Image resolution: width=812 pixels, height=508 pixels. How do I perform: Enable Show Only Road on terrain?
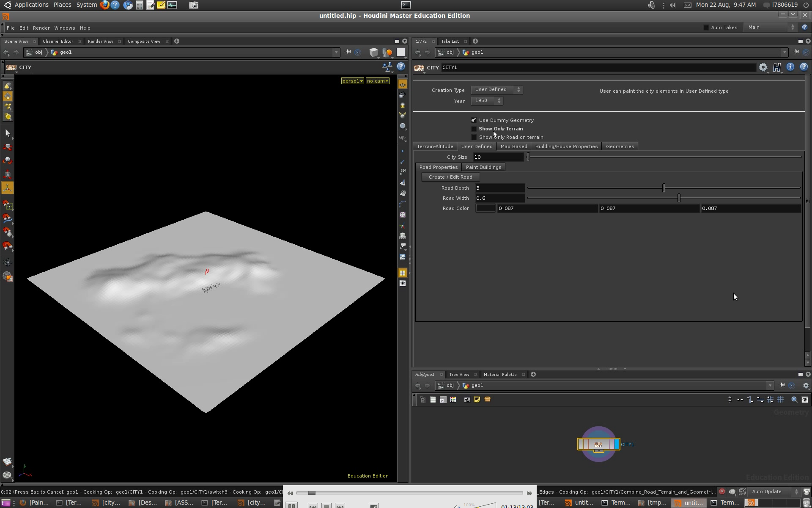pyautogui.click(x=474, y=137)
